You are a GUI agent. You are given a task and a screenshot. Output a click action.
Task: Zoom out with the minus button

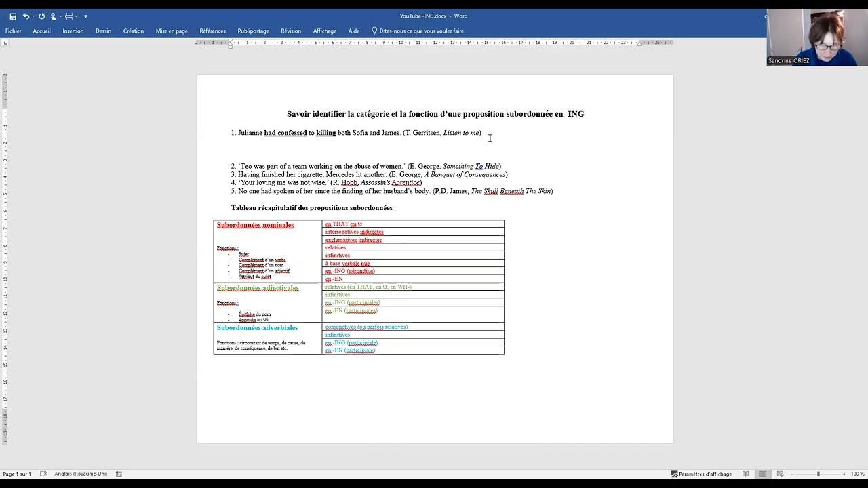pyautogui.click(x=792, y=474)
